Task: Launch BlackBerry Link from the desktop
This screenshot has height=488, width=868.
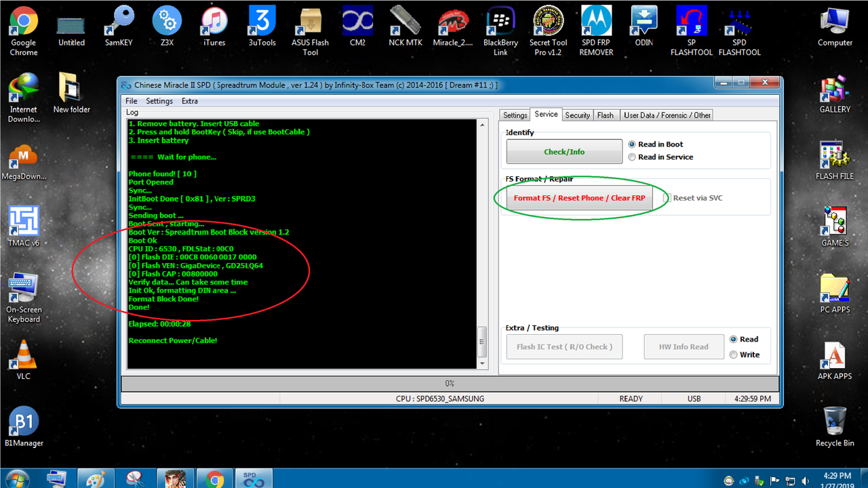Action: (500, 30)
